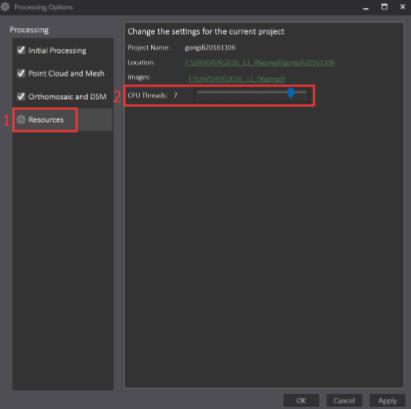Screen dimensions: 411x409
Task: Select the Initial Processing section
Action: click(57, 51)
